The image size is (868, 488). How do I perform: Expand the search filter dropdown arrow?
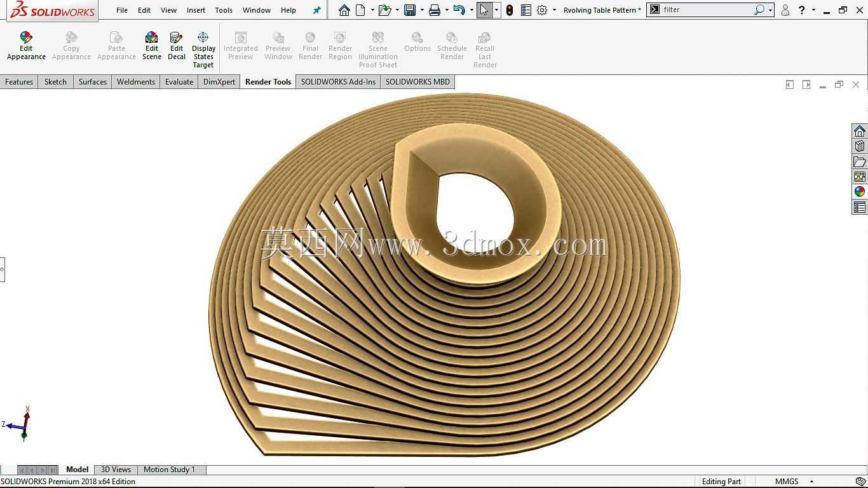click(770, 10)
